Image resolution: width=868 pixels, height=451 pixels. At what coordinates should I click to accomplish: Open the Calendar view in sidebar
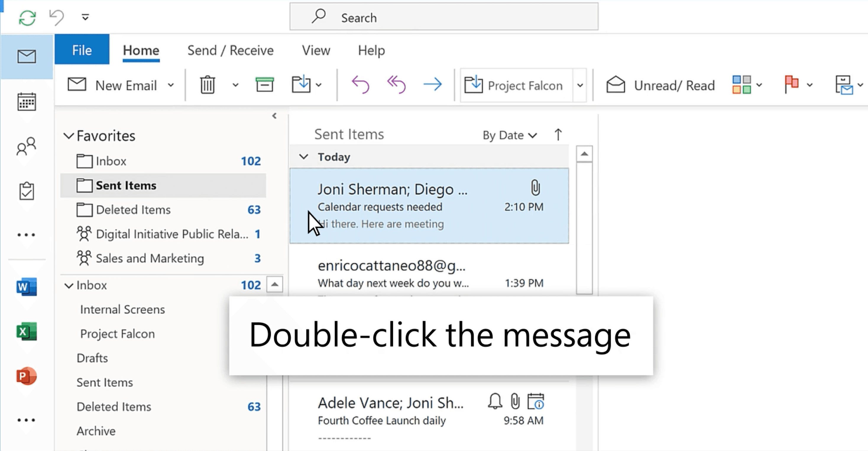point(27,102)
